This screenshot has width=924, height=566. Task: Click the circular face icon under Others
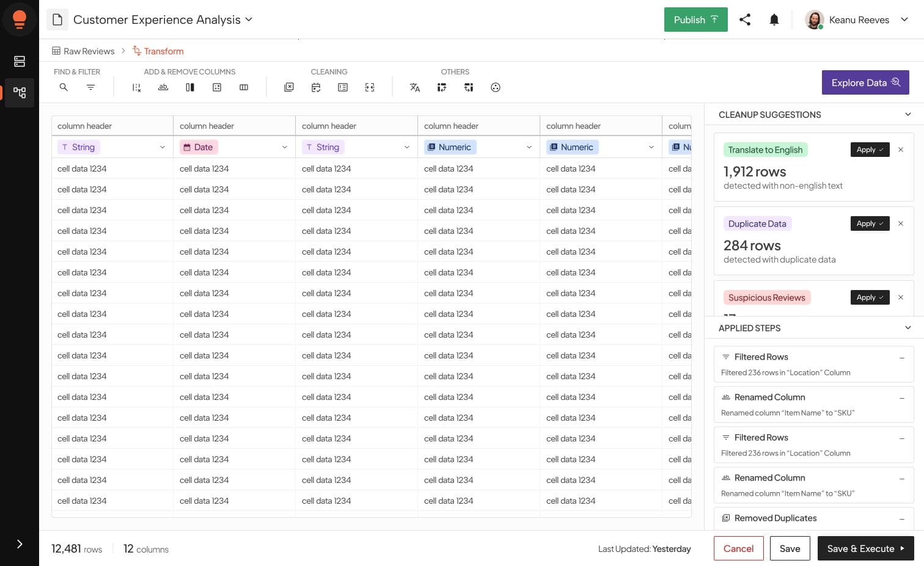[496, 87]
